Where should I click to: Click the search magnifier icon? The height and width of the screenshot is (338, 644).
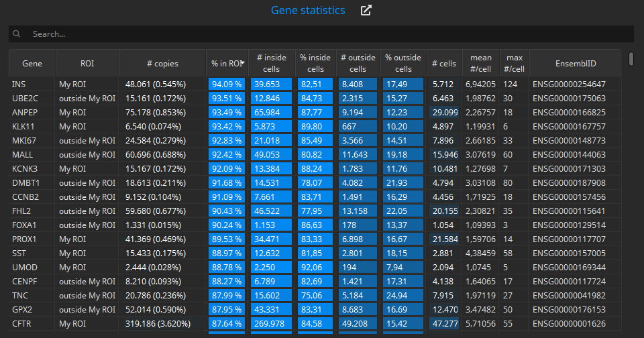pyautogui.click(x=16, y=34)
